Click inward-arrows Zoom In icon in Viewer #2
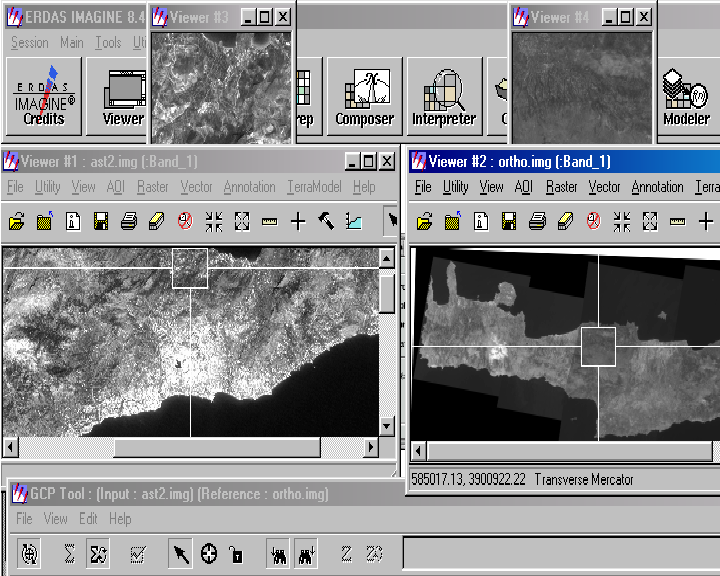The image size is (720, 576). click(622, 222)
